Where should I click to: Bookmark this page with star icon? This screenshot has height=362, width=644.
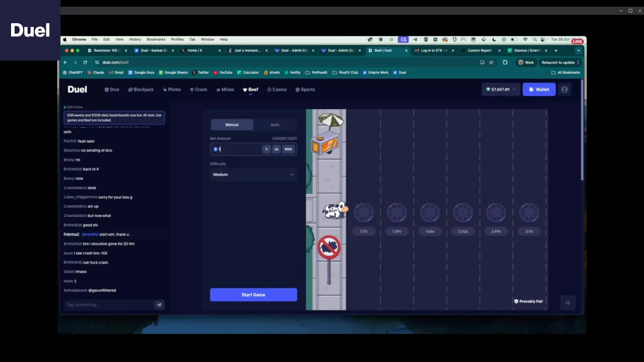tap(491, 62)
